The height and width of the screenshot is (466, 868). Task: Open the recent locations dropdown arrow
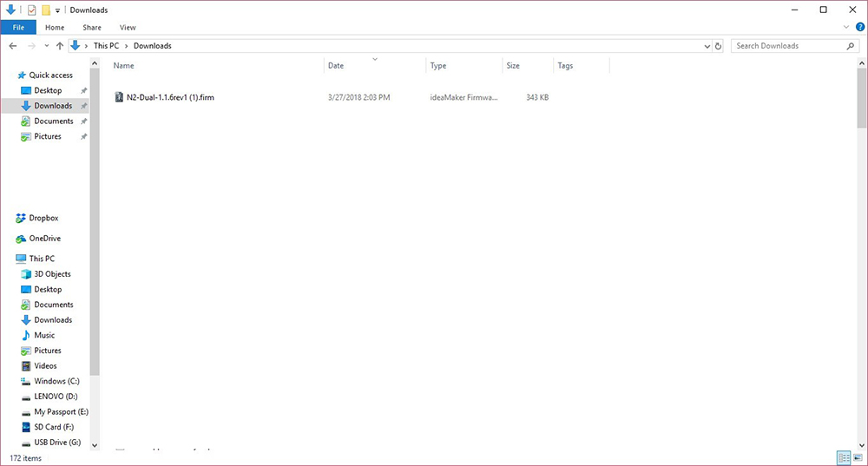click(x=46, y=46)
